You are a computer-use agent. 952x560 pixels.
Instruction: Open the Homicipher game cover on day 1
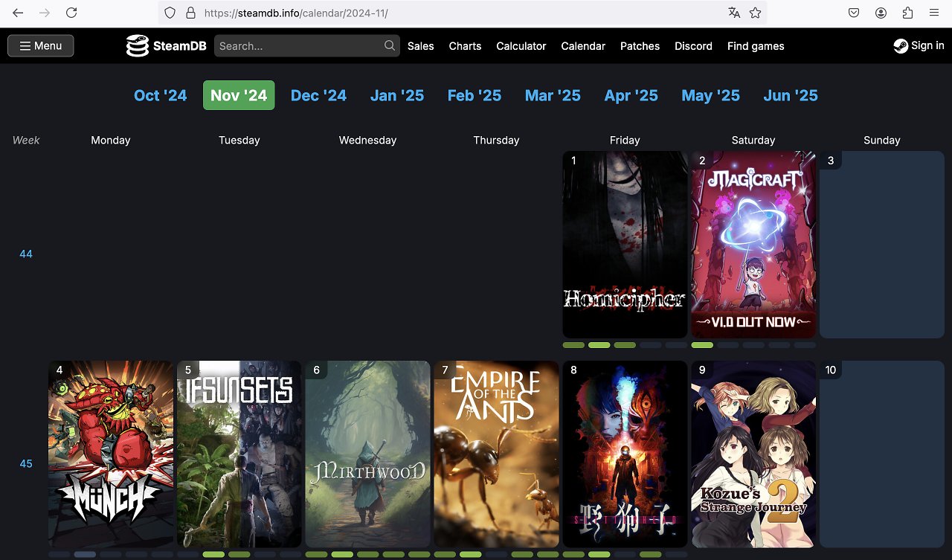[x=625, y=245]
